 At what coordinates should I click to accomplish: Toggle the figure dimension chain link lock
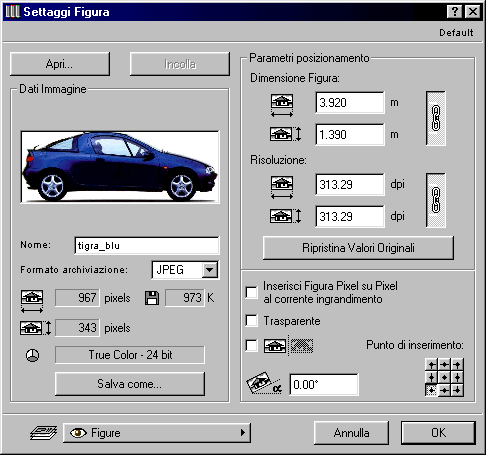click(x=436, y=118)
